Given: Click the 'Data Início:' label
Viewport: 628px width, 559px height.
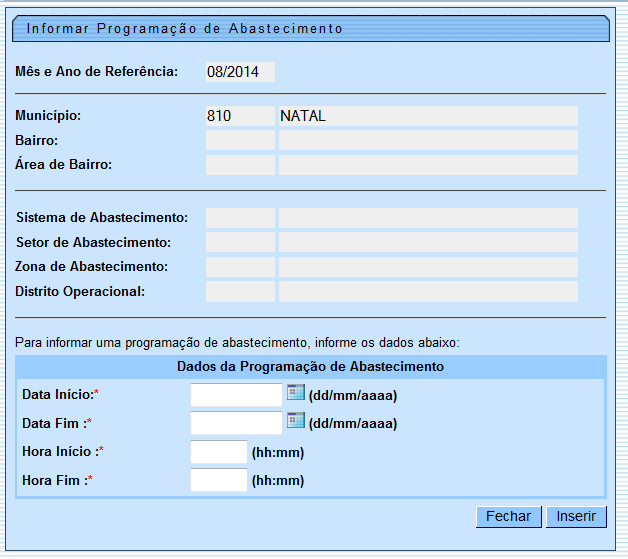Looking at the screenshot, I should tap(60, 394).
